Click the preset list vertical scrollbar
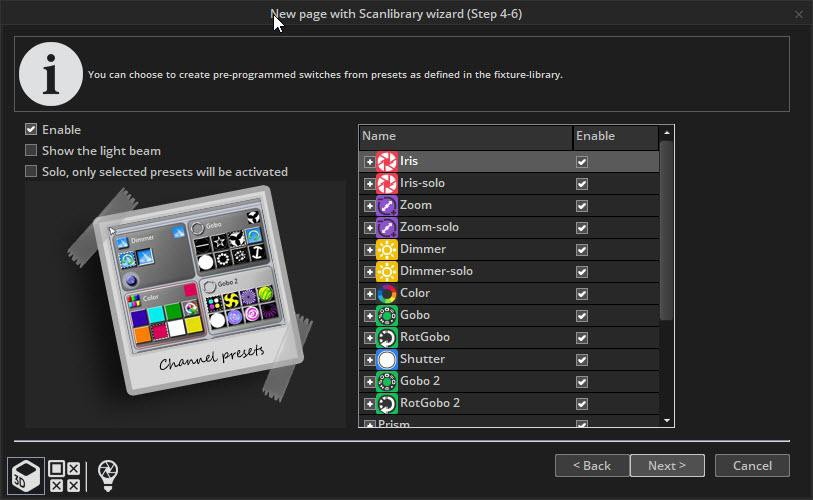The width and height of the screenshot is (813, 500). pyautogui.click(x=667, y=230)
